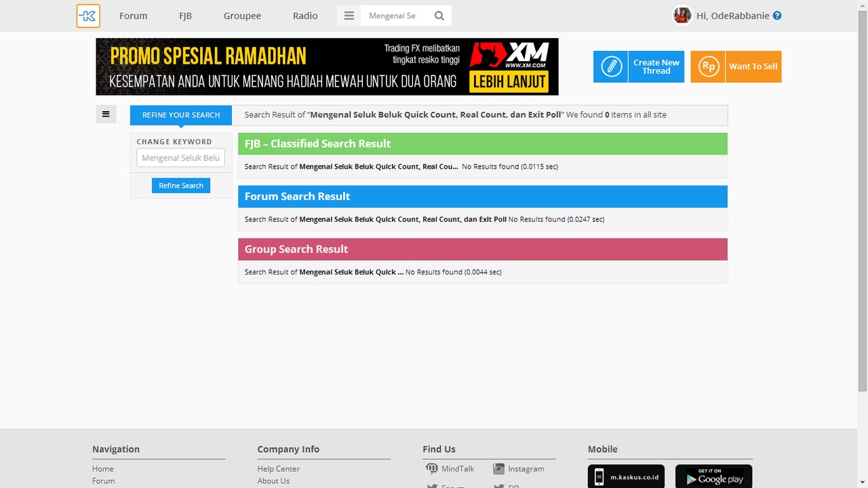Open the hamburger menu beside the search box

click(x=349, y=16)
